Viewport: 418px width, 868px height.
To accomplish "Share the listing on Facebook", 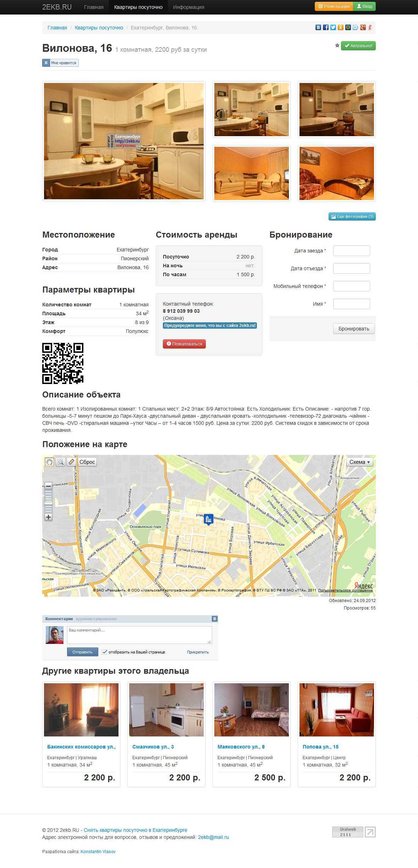I will [x=326, y=27].
